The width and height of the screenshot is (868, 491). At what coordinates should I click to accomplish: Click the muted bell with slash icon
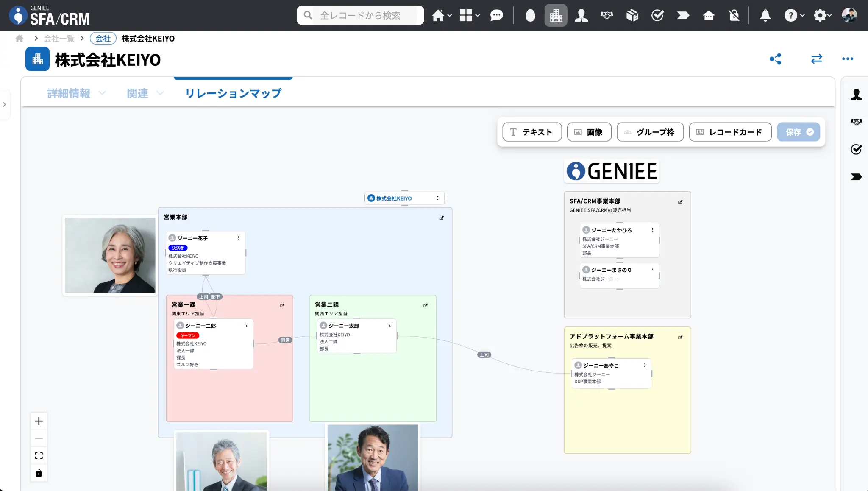click(734, 16)
